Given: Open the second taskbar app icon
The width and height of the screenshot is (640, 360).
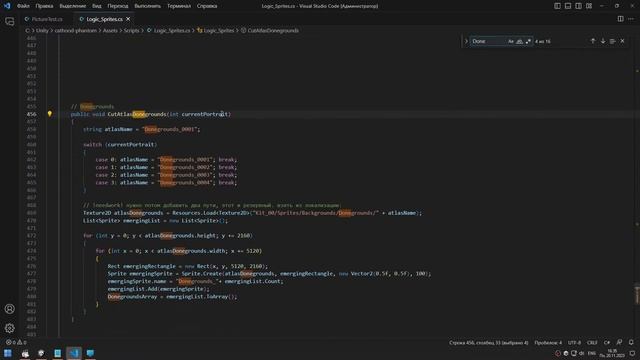Looking at the screenshot, I should pyautogui.click(x=41, y=353).
